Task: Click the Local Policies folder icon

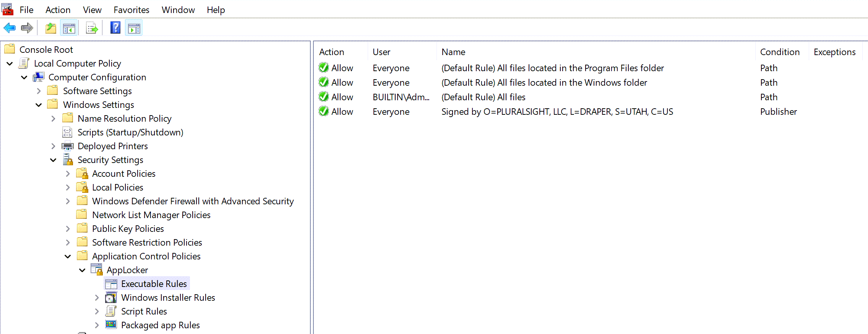Action: click(82, 187)
